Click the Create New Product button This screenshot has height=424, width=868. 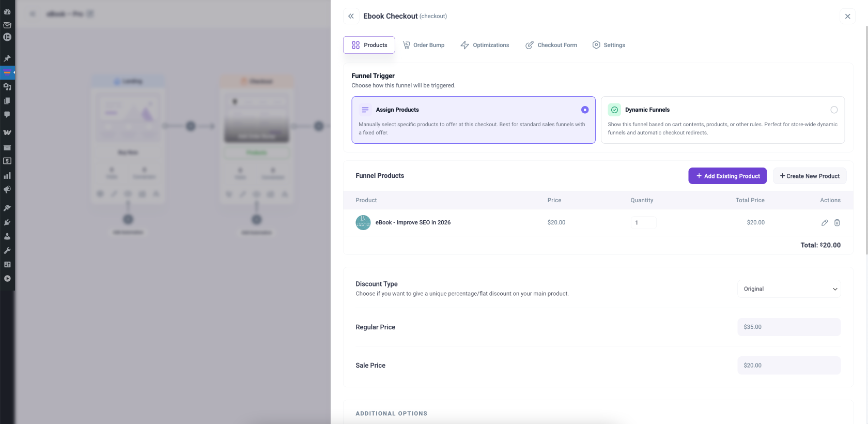(x=810, y=176)
